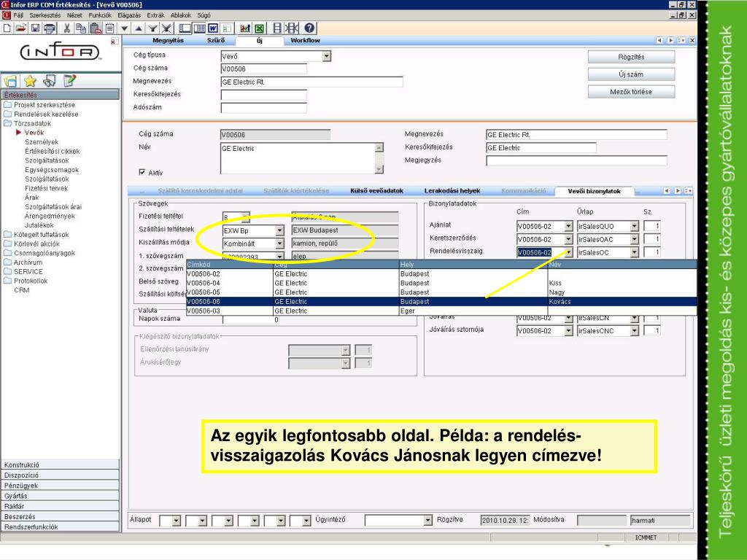Switch to the Workflow tab
747x560 pixels.
[x=306, y=41]
